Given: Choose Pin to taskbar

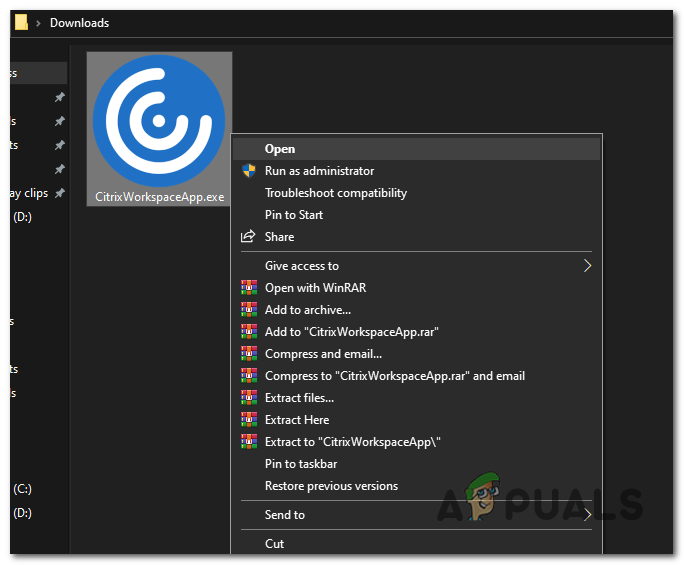Looking at the screenshot, I should click(416, 464).
